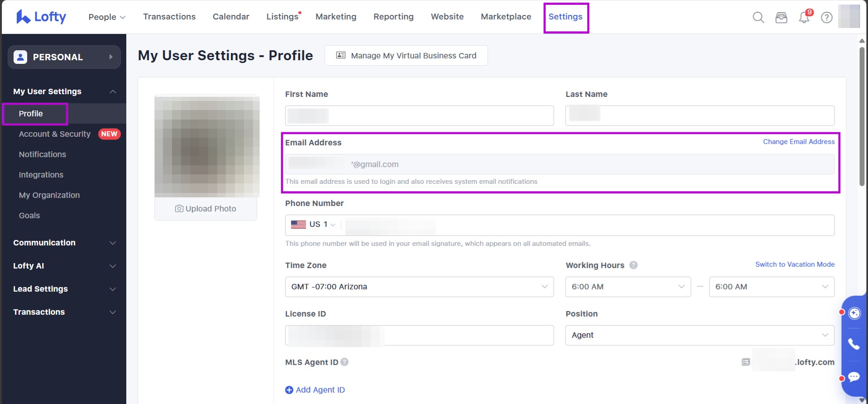Open the phone dialer floating icon

coord(854,344)
